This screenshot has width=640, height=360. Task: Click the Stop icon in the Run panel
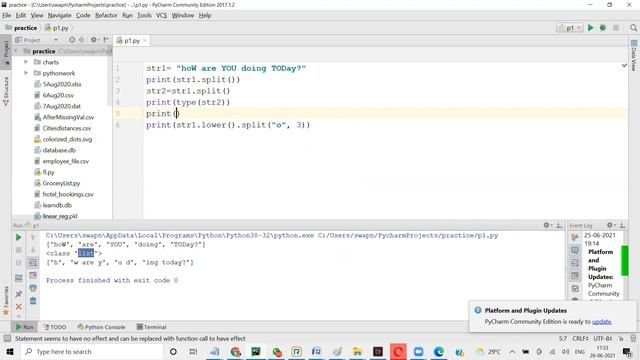click(18, 250)
